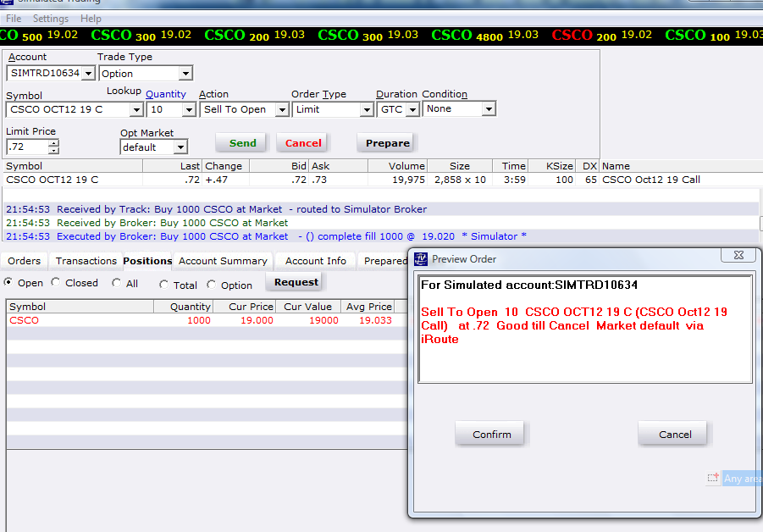The image size is (763, 532).
Task: Open the Condition dropdown None
Action: [x=489, y=109]
